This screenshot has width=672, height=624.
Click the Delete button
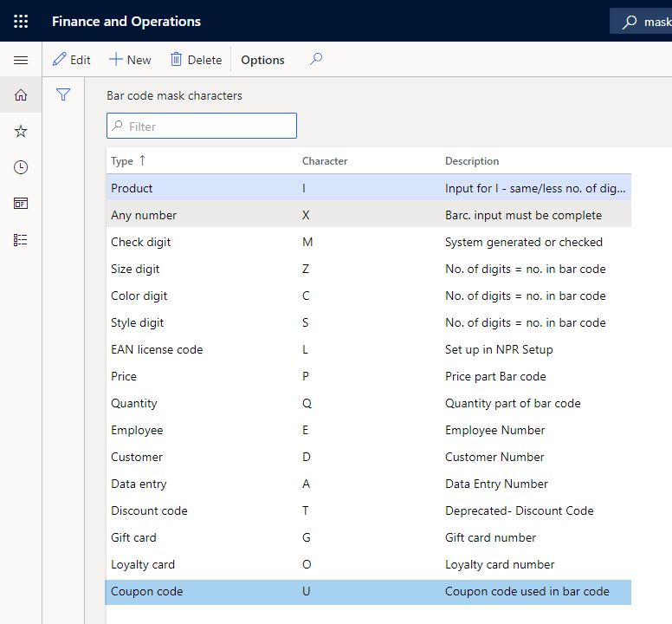coord(197,60)
